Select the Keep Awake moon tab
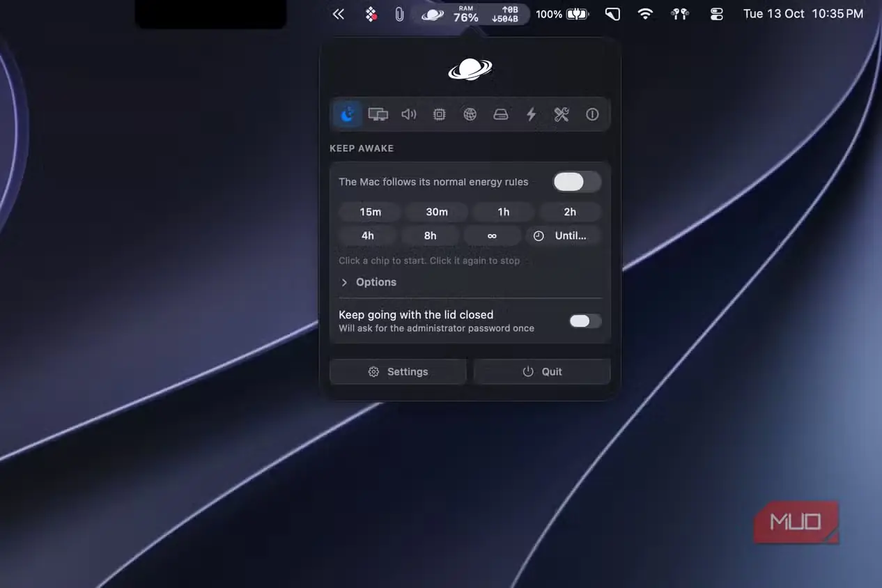 (347, 114)
